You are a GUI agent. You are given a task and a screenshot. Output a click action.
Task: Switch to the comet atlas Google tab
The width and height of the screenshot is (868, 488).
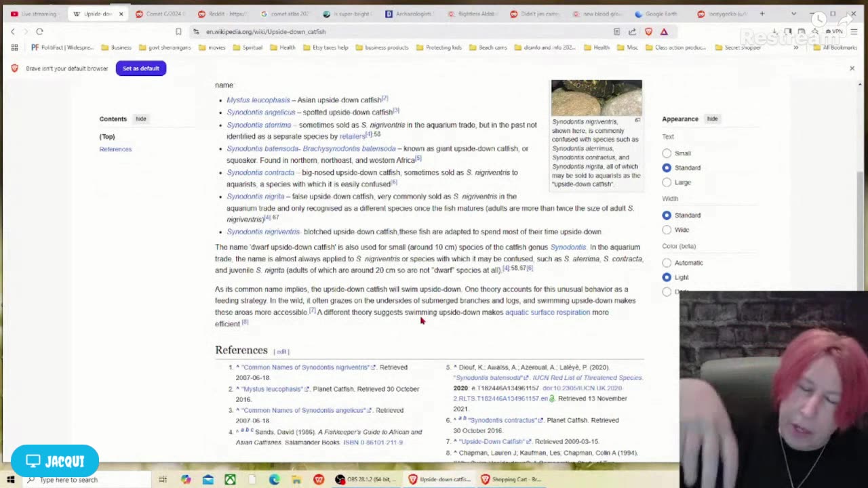tap(285, 14)
